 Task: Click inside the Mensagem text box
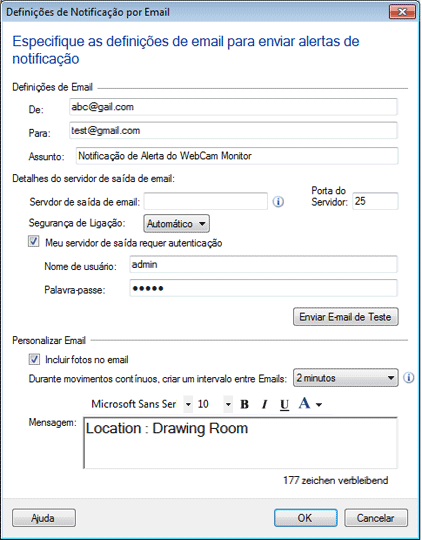tap(240, 443)
